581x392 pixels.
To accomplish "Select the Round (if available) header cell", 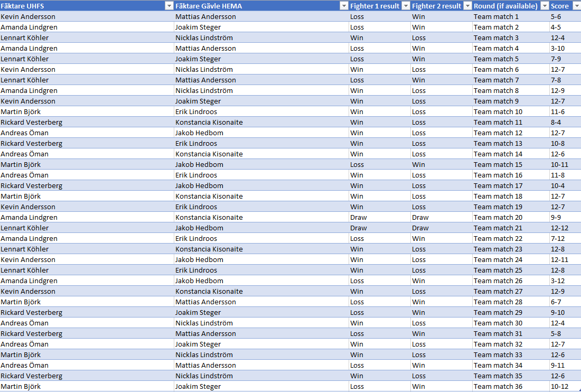I will [511, 6].
